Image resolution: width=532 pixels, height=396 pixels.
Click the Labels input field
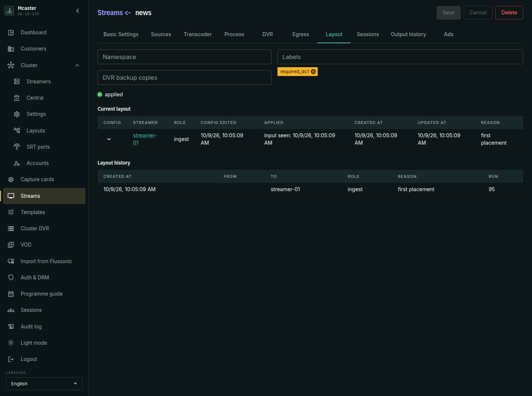click(x=400, y=57)
